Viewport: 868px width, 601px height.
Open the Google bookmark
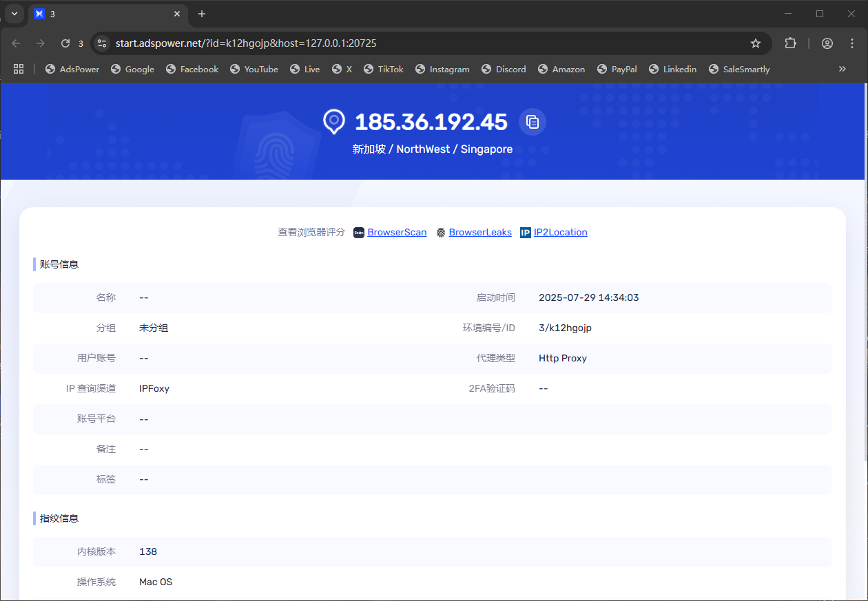132,69
